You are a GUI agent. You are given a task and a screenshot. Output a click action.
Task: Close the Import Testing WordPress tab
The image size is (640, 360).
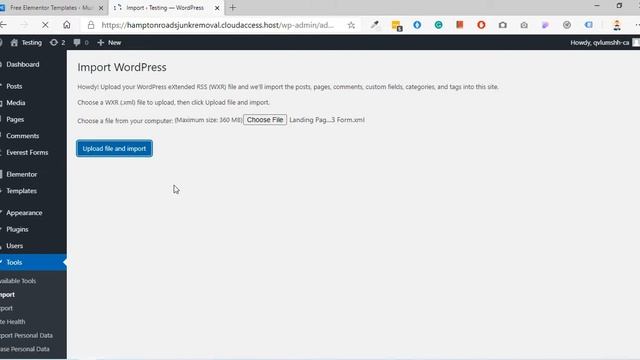pos(217,8)
